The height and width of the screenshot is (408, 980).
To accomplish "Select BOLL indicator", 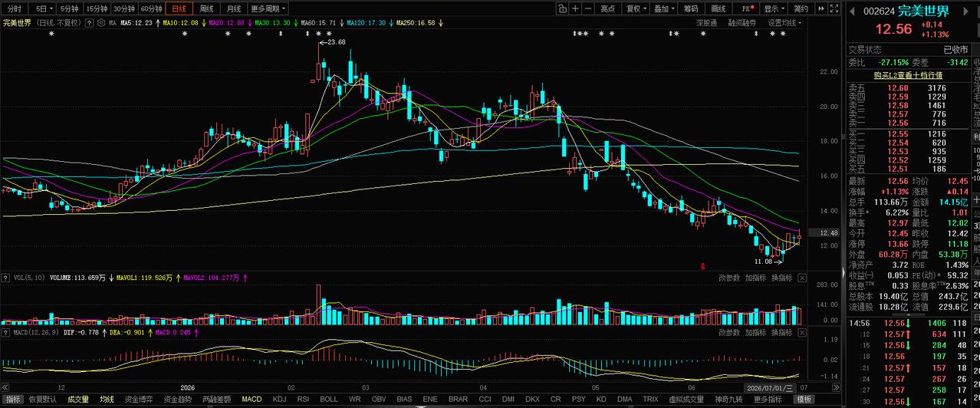I will pyautogui.click(x=328, y=400).
